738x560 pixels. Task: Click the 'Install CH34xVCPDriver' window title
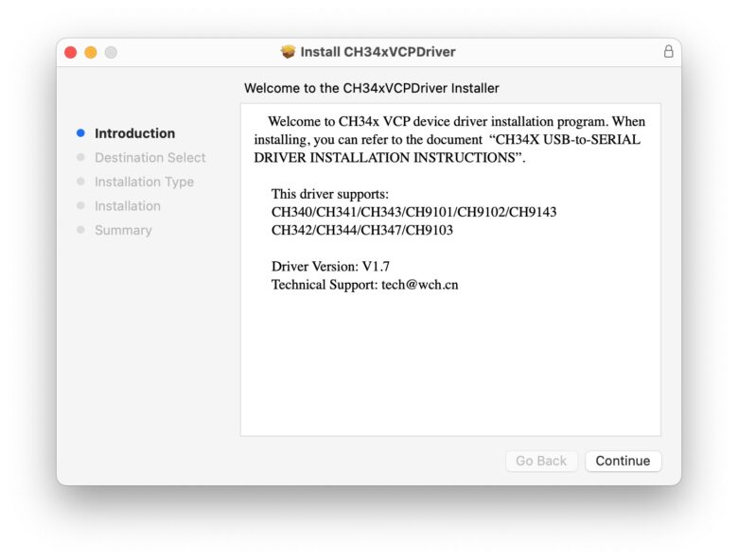(x=378, y=52)
